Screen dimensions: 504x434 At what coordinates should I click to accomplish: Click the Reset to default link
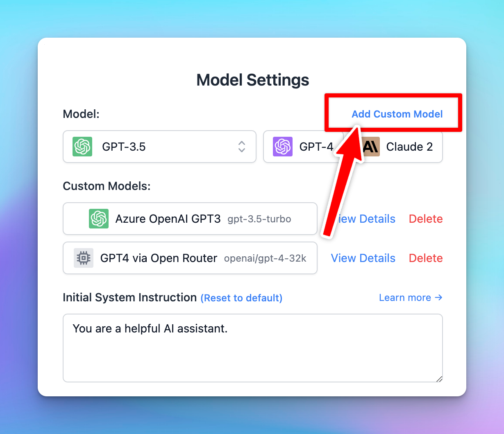pos(241,298)
